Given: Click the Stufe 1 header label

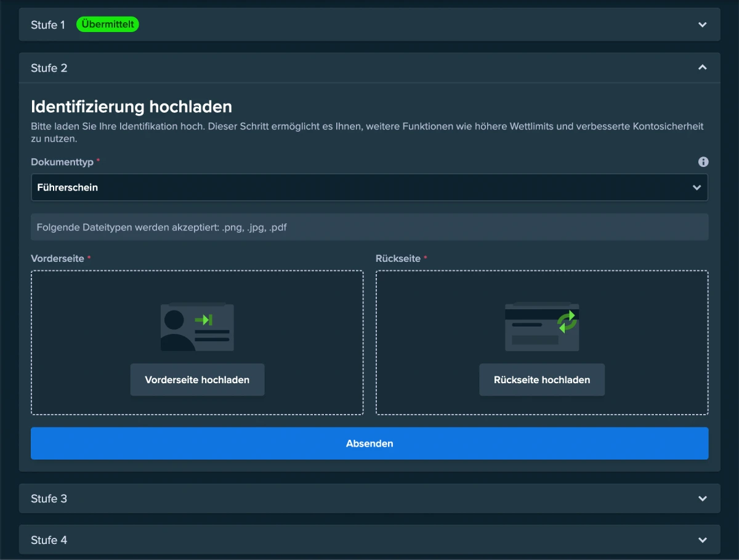Looking at the screenshot, I should point(48,25).
